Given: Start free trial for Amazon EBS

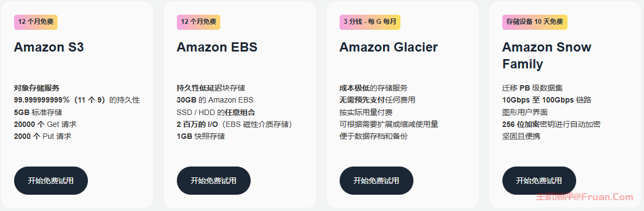Looking at the screenshot, I should click(214, 181).
